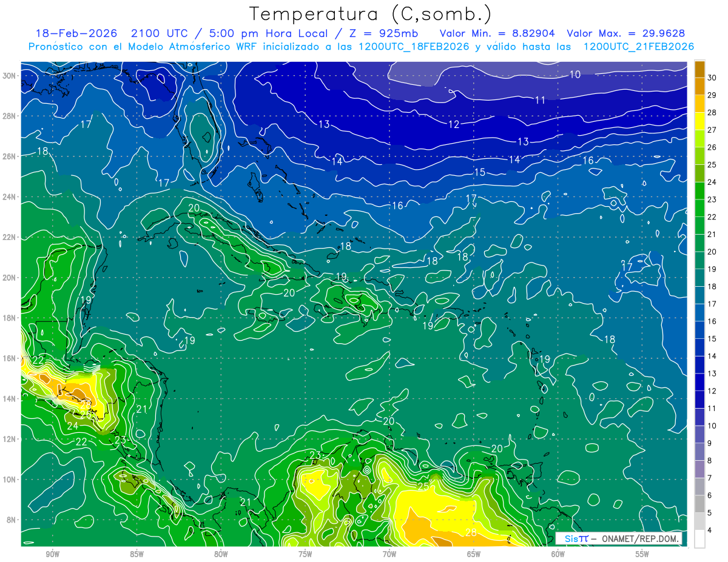The width and height of the screenshot is (728, 562).
Task: Click the 55W longitude axis label
Action: [642, 554]
